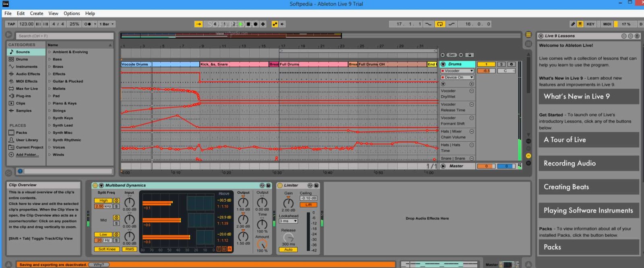Solo the Low band with its S button

click(116, 240)
